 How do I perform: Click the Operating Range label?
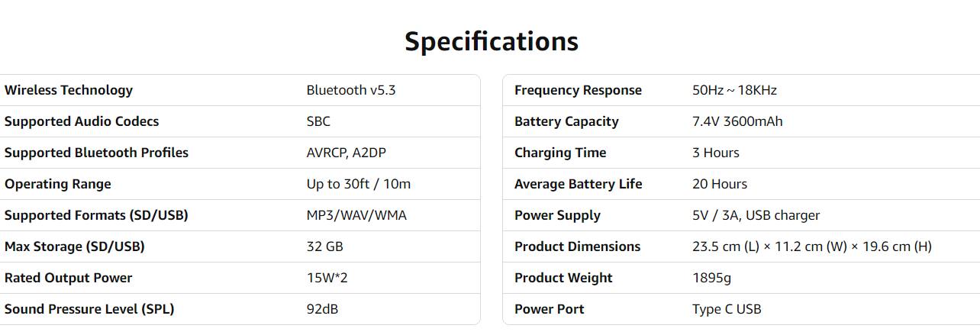tap(58, 184)
